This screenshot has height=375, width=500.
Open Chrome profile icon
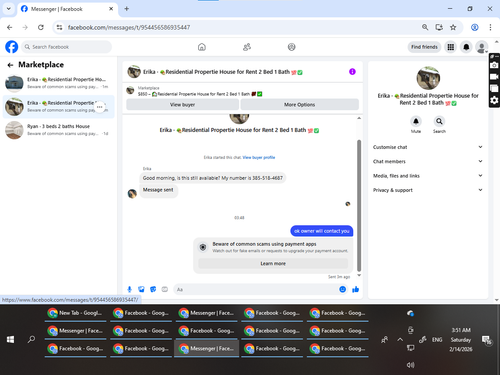click(x=475, y=27)
